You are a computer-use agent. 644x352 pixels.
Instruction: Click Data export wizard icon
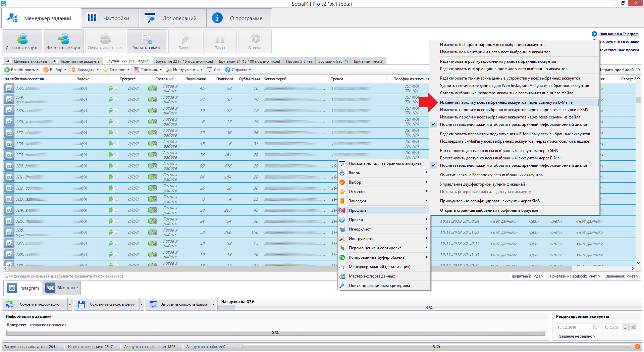click(x=342, y=276)
